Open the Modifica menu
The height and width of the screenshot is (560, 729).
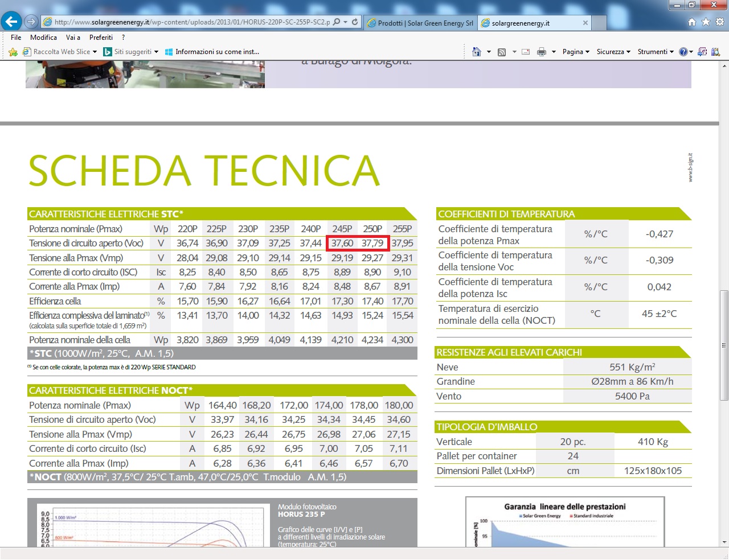43,37
